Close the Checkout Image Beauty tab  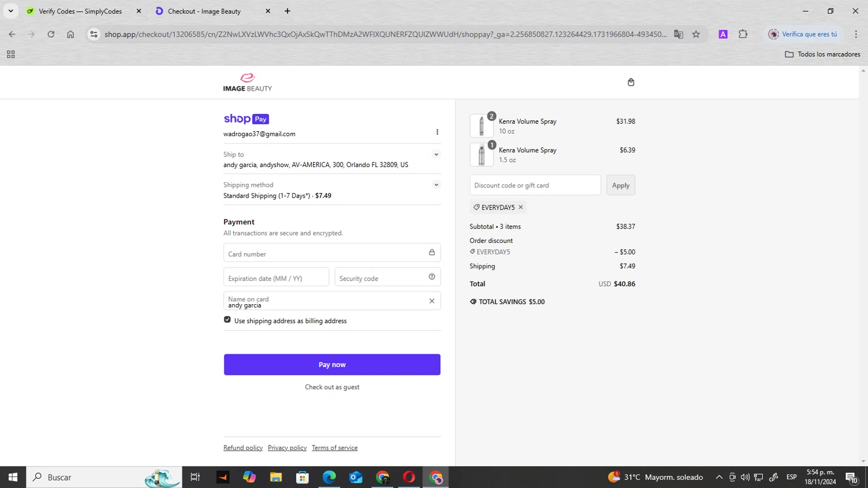pos(268,11)
